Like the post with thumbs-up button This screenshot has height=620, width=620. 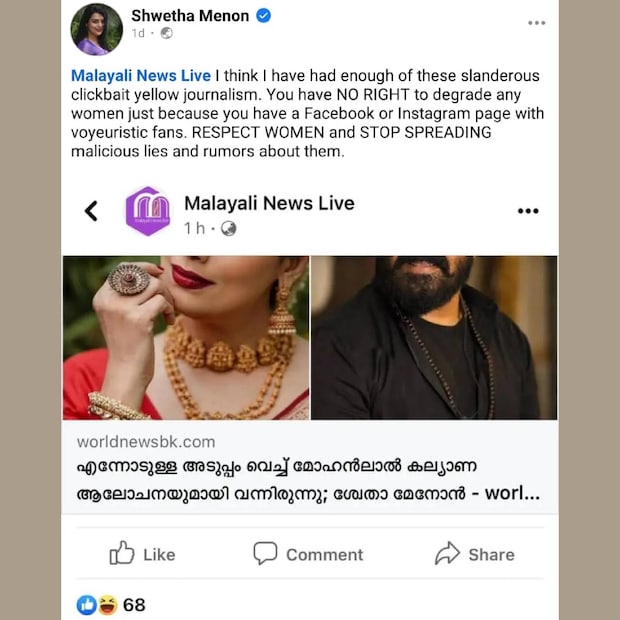[x=141, y=554]
